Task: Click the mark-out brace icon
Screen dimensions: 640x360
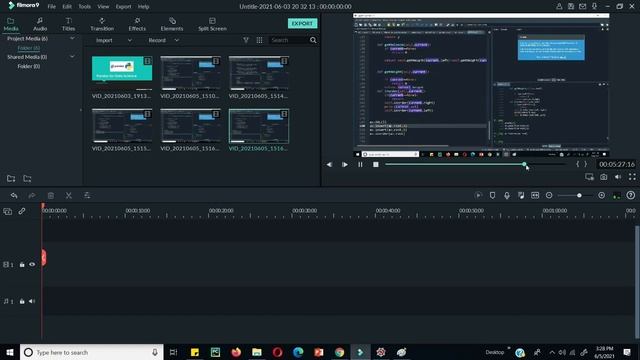Action: pos(586,164)
